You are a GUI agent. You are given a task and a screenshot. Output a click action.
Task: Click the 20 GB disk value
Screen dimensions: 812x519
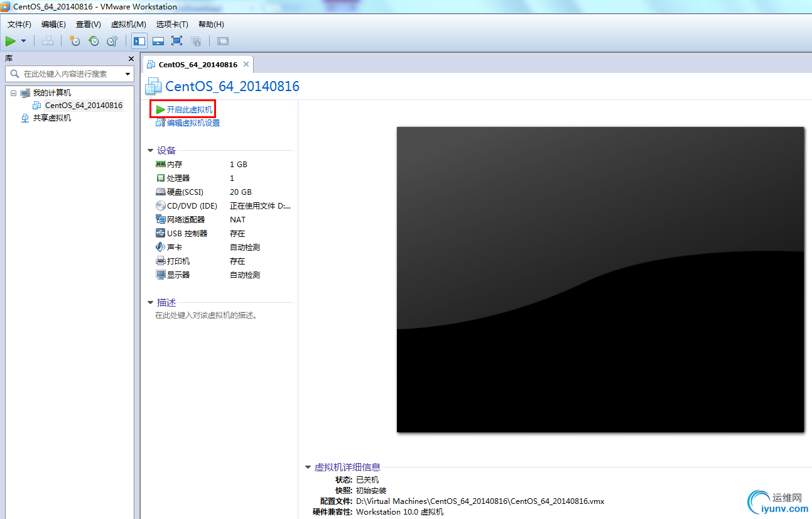[241, 192]
